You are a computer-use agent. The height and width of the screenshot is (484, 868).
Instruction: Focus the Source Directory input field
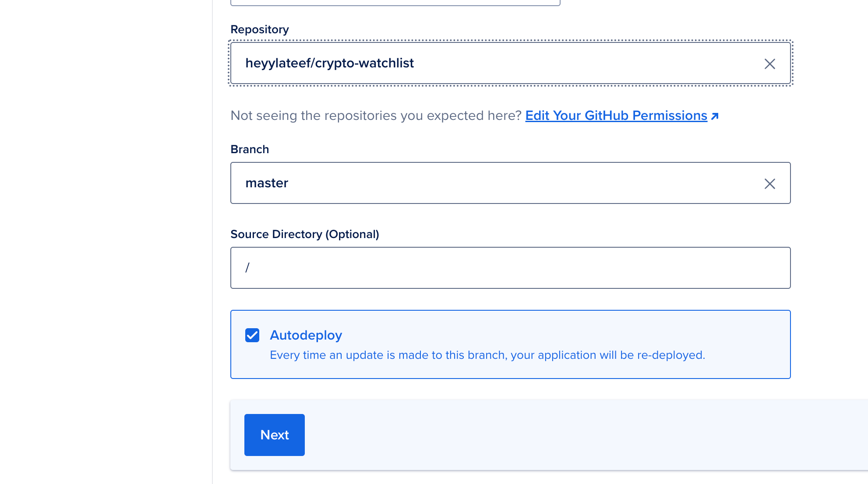[510, 268]
